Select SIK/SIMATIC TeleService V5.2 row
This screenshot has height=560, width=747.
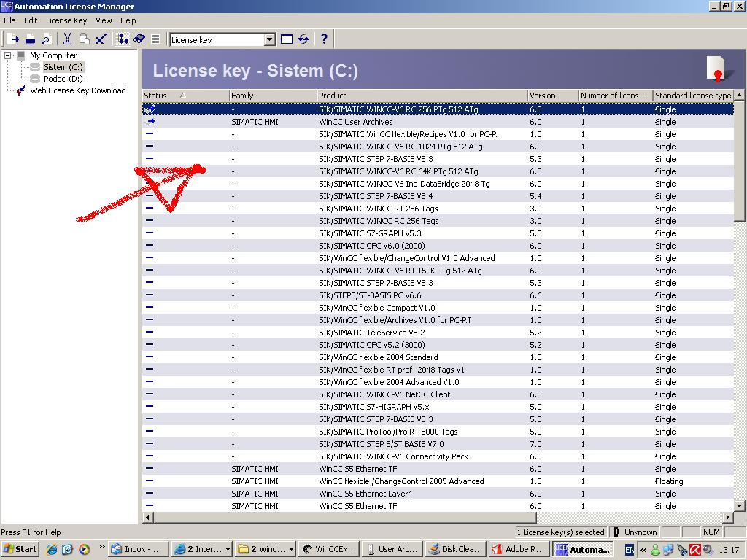tap(438, 332)
